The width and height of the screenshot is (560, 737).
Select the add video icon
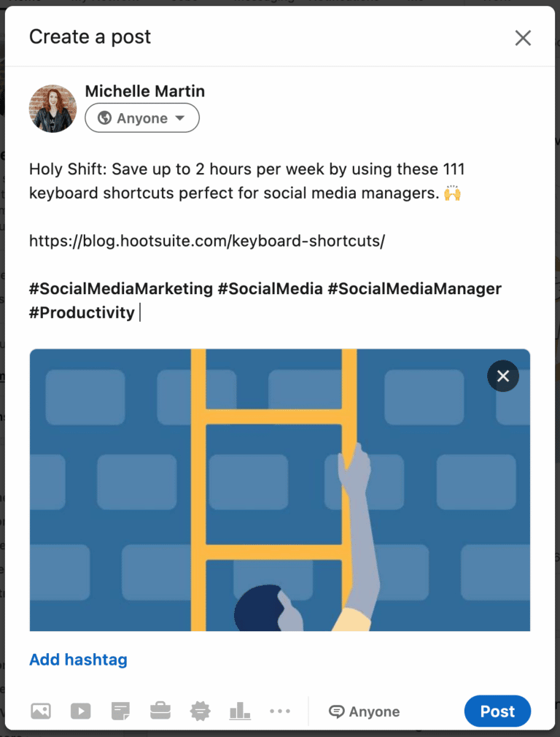click(80, 711)
